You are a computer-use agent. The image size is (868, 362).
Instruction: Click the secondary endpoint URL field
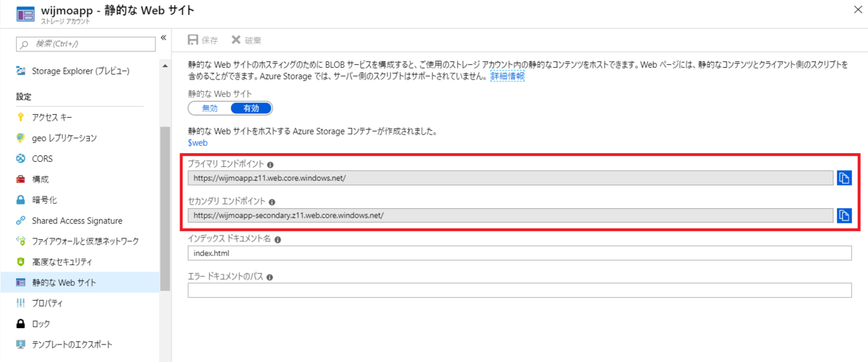[511, 215]
